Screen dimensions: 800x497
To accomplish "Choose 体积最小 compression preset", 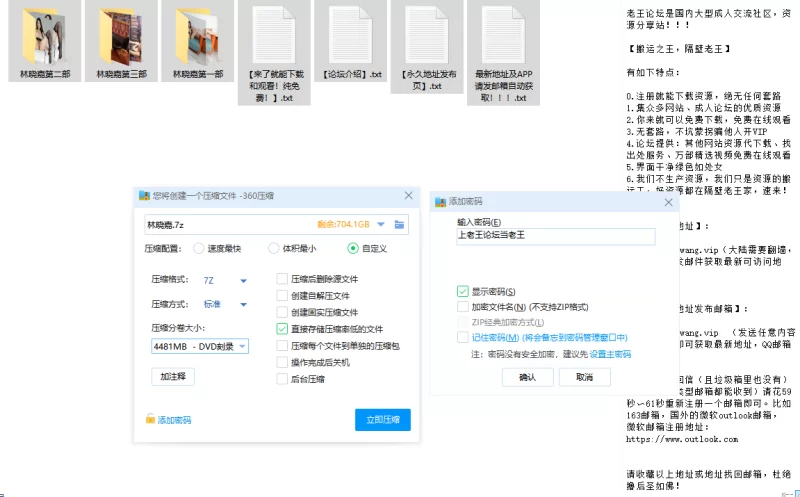I will click(274, 248).
